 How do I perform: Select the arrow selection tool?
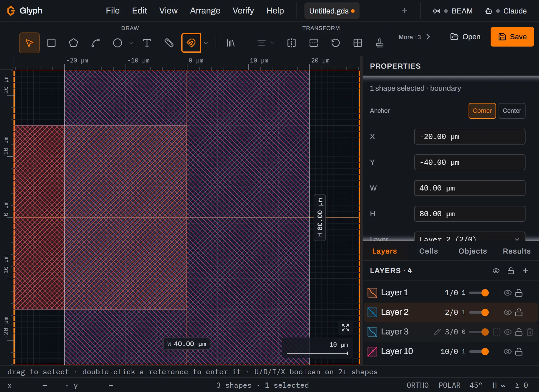(x=29, y=43)
